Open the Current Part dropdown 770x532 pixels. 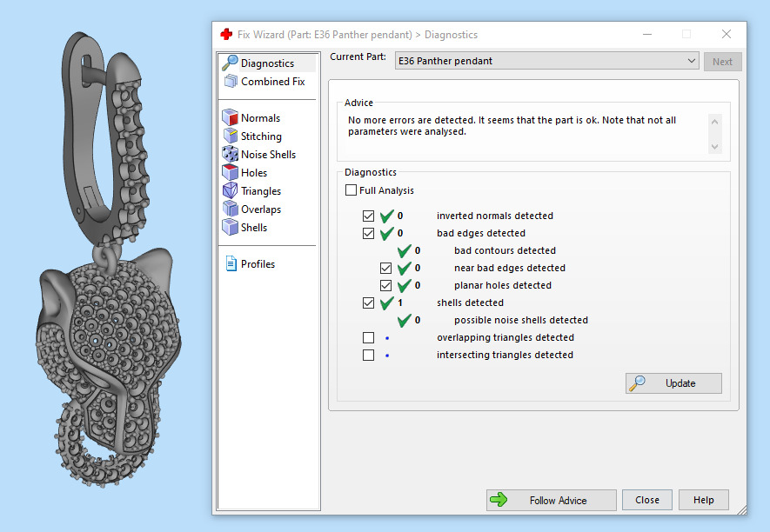(546, 61)
